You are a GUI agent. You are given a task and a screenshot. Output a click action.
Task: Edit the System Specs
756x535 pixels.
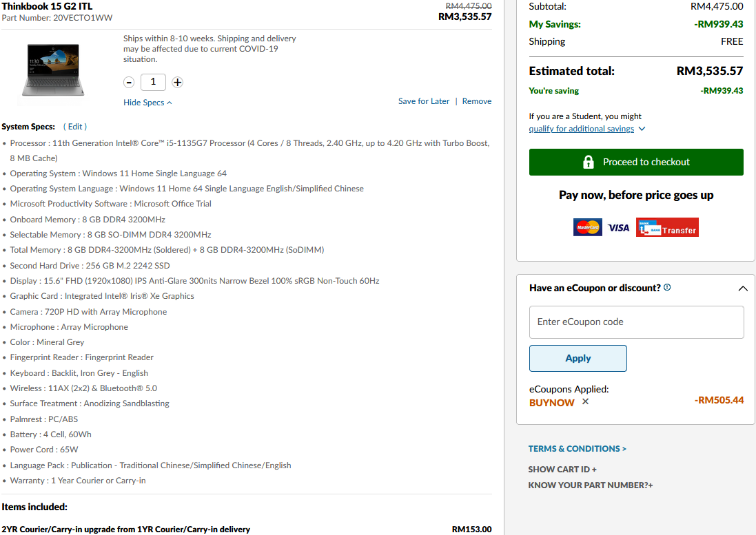point(75,127)
